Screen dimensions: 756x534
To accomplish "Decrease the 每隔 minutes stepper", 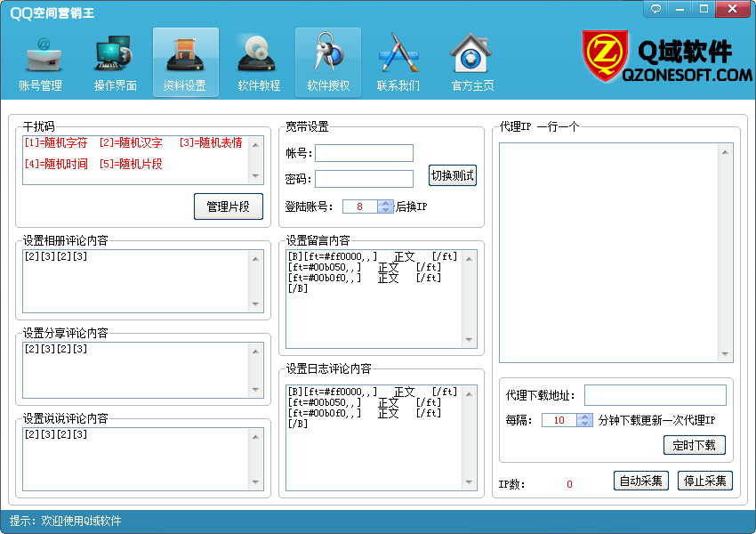I will coord(584,424).
